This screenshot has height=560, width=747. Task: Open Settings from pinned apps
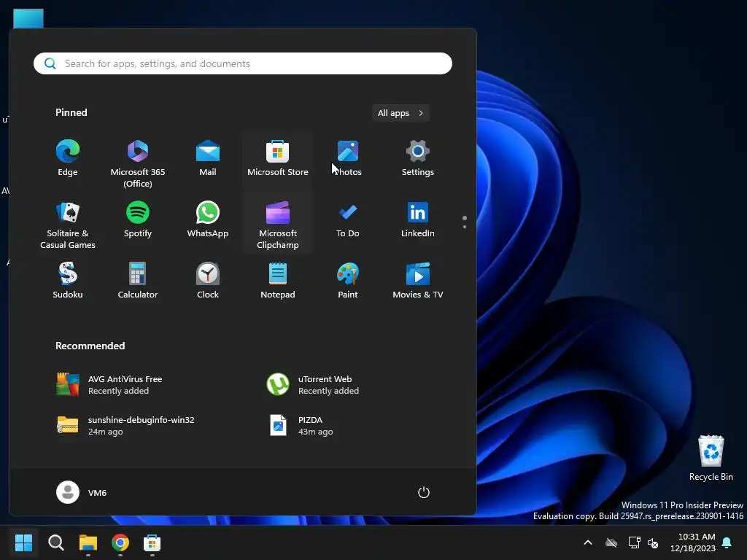coord(418,159)
